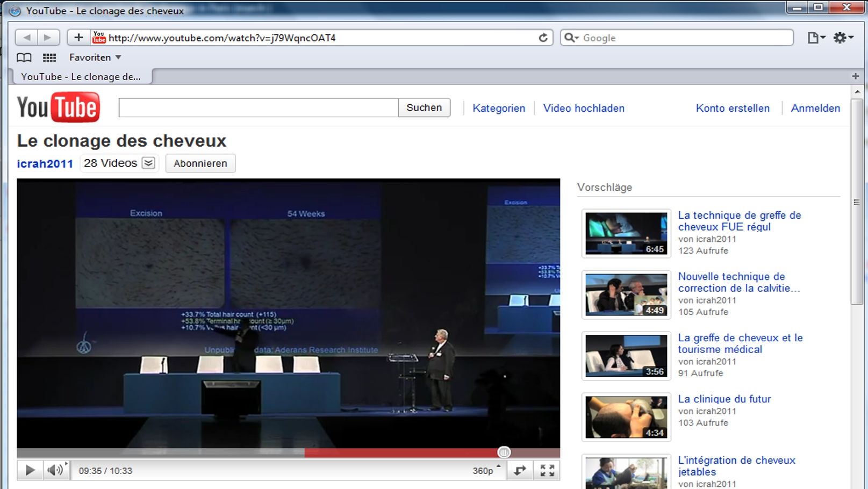Expand the 28 Videos dropdown arrow
Viewport: 868px width, 489px height.
[148, 163]
